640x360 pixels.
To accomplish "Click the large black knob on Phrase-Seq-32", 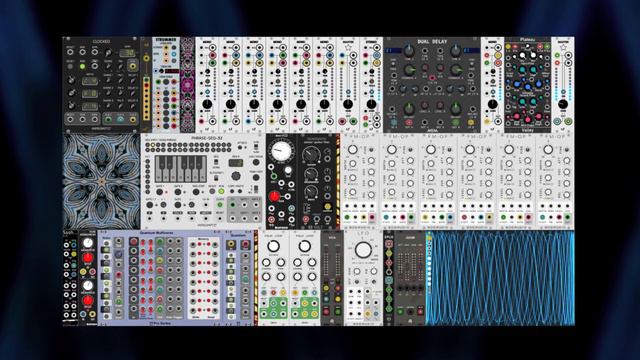I will tap(236, 176).
